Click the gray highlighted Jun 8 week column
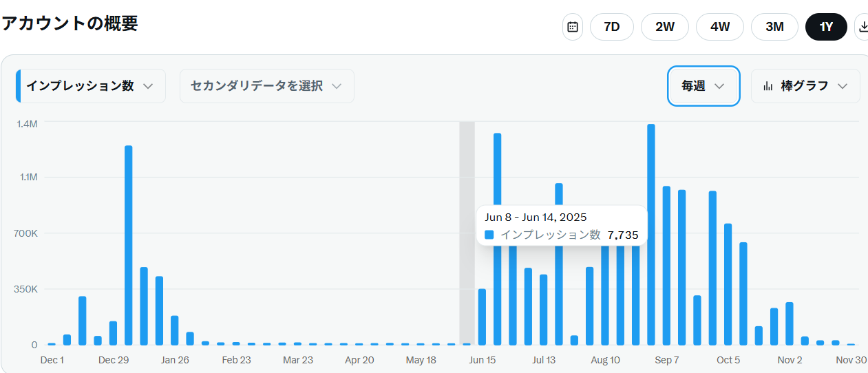The image size is (868, 373). coord(467,172)
